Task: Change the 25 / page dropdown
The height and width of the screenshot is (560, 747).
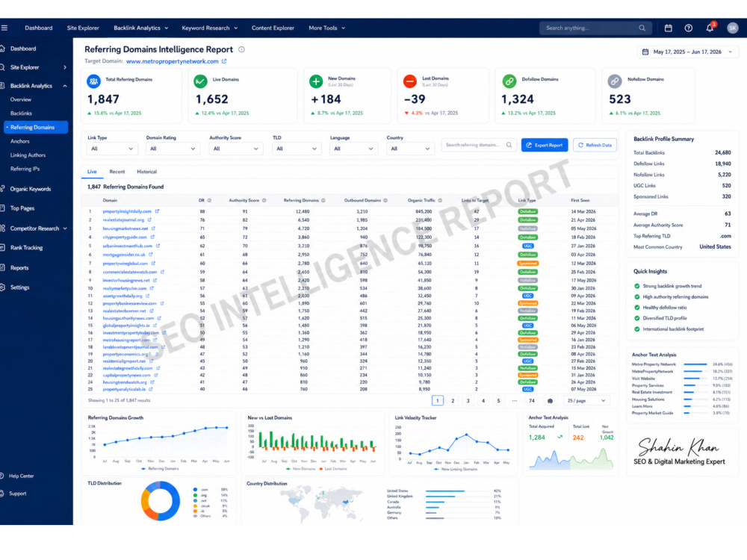Action: (x=586, y=401)
